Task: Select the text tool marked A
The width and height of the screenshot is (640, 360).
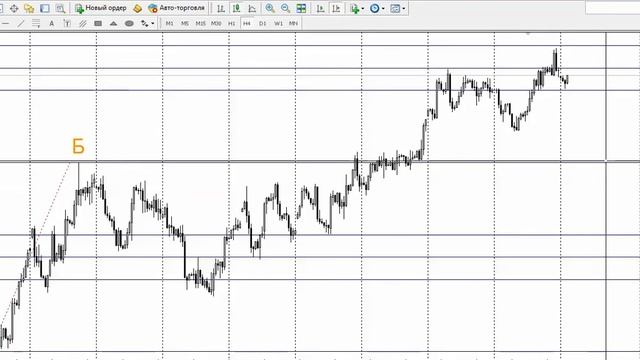Action: point(51,24)
